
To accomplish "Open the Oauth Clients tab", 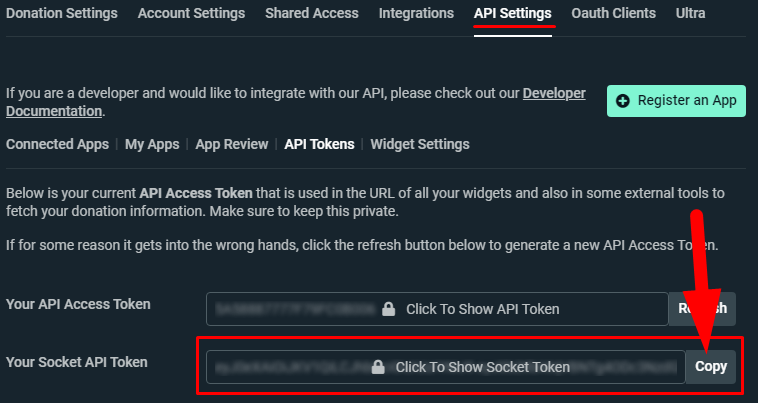I will point(613,13).
